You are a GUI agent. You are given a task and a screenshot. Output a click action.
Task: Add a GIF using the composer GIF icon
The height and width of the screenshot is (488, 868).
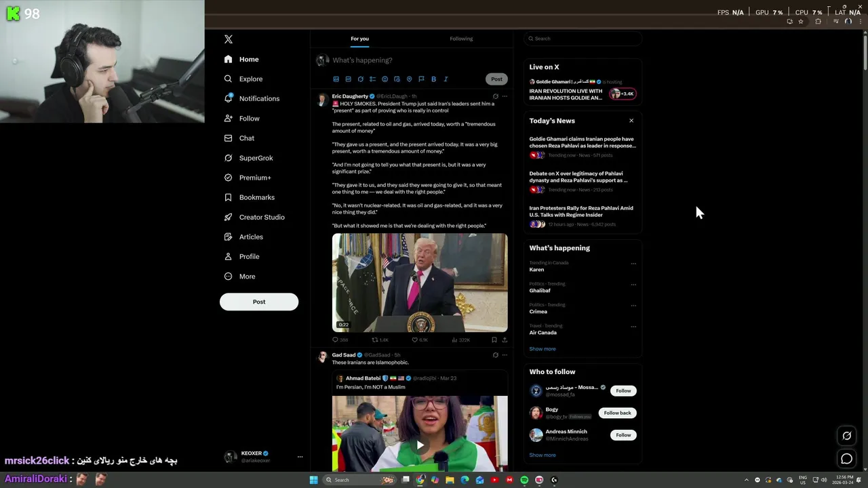(348, 79)
